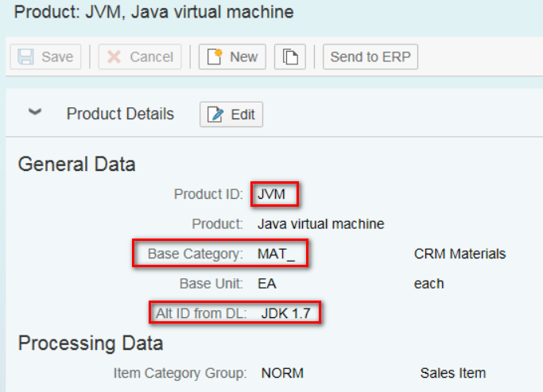This screenshot has width=543, height=392.
Task: Select the Product ID value JVM
Action: coord(272,194)
